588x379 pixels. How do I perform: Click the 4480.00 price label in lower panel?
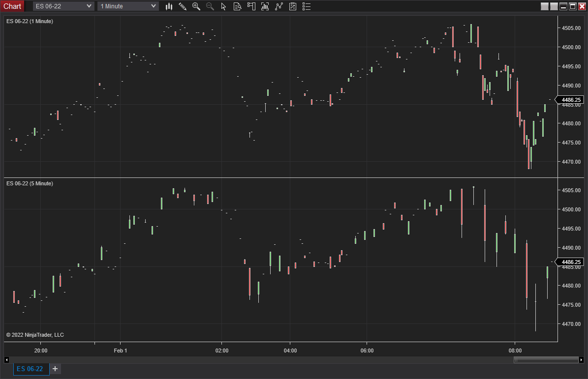pyautogui.click(x=571, y=286)
